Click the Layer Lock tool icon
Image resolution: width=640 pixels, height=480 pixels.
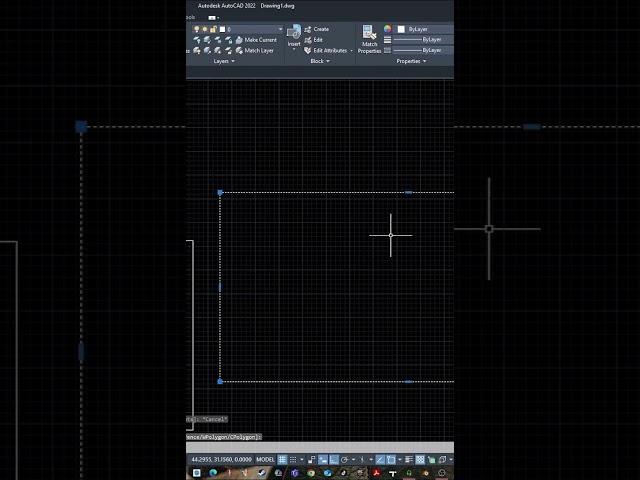[229, 40]
